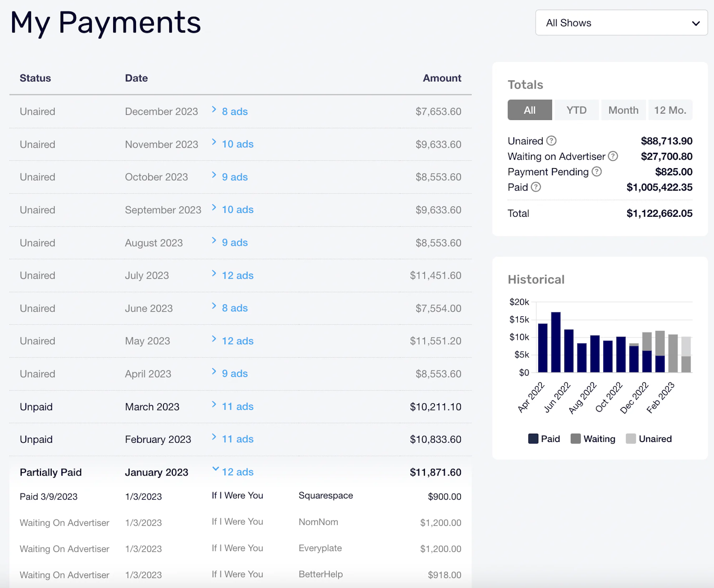
Task: Click the Unaired legend color swatch
Action: 631,438
